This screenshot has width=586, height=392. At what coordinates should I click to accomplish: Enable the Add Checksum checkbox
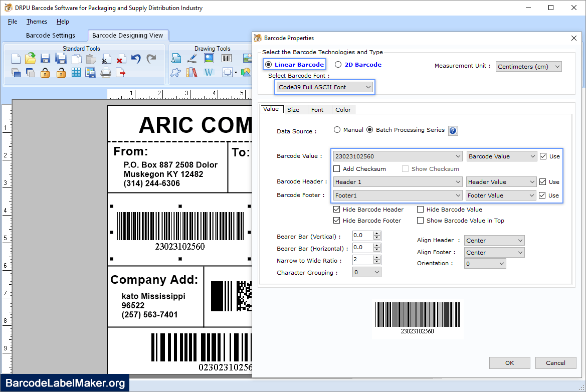click(x=337, y=169)
